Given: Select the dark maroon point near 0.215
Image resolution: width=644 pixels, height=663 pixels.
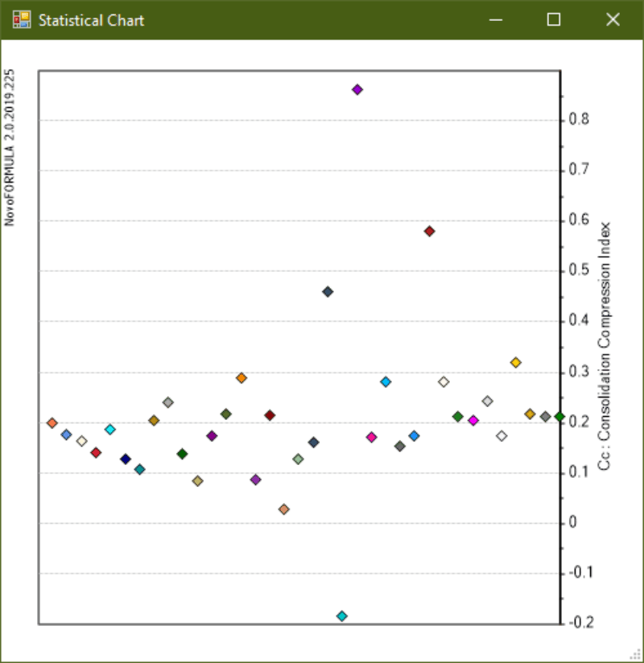Looking at the screenshot, I should pos(270,415).
